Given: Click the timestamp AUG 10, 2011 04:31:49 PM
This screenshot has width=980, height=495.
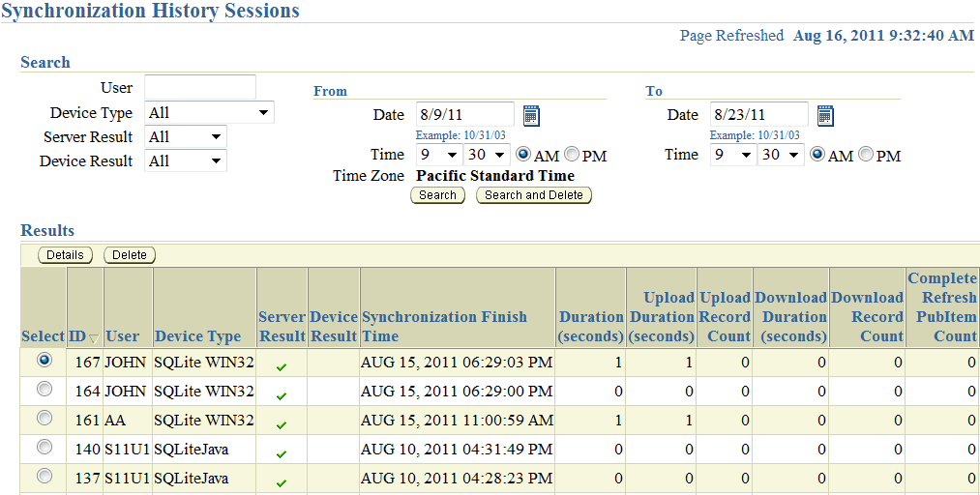Looking at the screenshot, I should [x=457, y=449].
